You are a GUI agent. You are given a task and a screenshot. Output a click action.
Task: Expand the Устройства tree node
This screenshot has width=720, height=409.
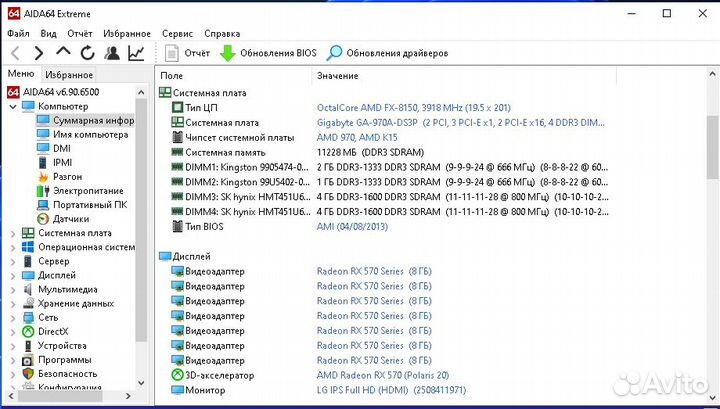pyautogui.click(x=13, y=346)
